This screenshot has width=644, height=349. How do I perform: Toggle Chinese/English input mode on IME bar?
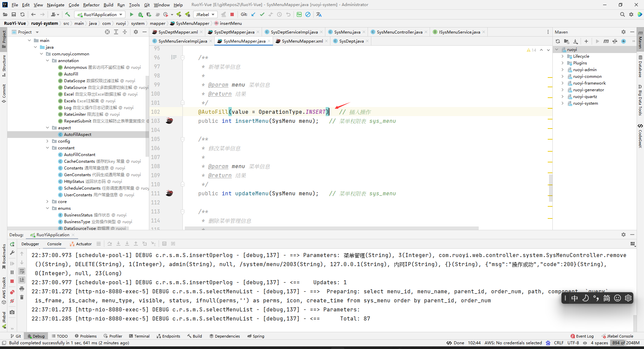[575, 298]
